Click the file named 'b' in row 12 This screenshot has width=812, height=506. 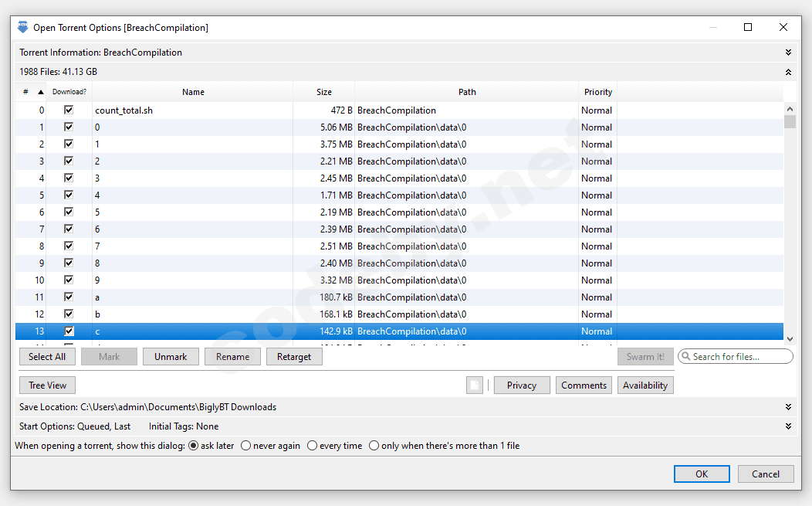[x=97, y=314]
